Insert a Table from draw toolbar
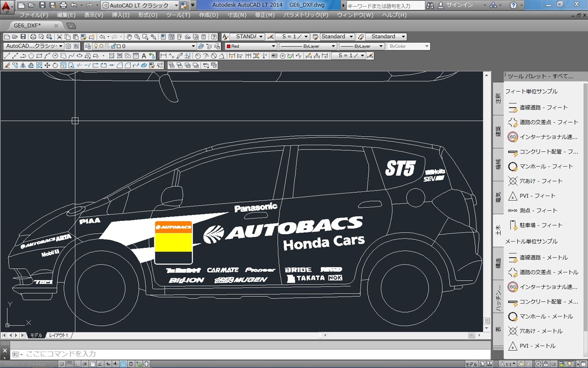The width and height of the screenshot is (588, 368). click(136, 56)
